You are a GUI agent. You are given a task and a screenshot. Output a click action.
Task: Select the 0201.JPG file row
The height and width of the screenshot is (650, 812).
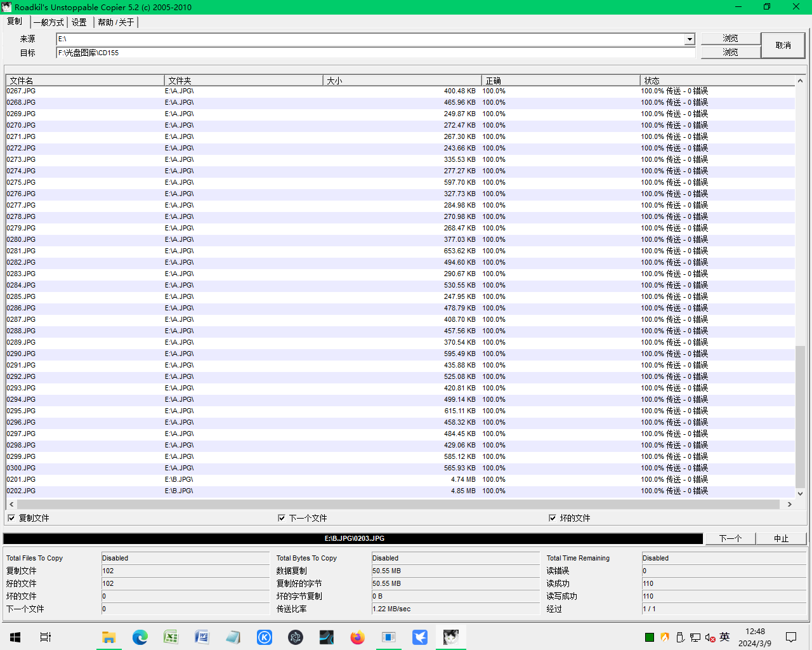[400, 479]
